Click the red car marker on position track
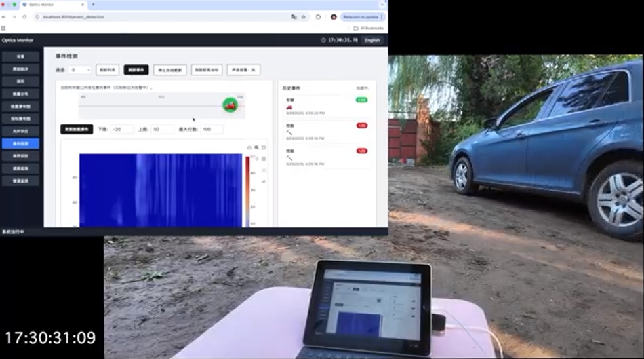The width and height of the screenshot is (644, 359). click(230, 105)
